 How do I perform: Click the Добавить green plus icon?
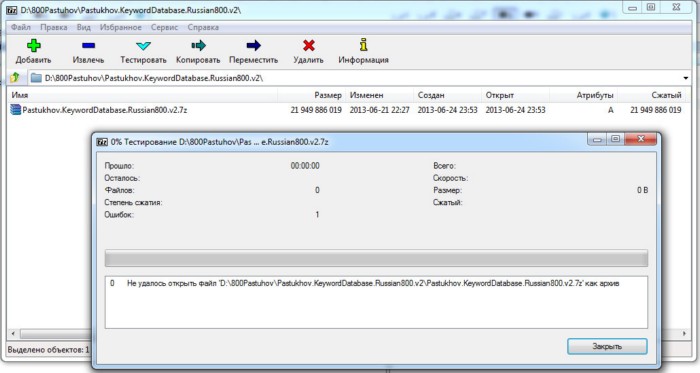[x=33, y=45]
